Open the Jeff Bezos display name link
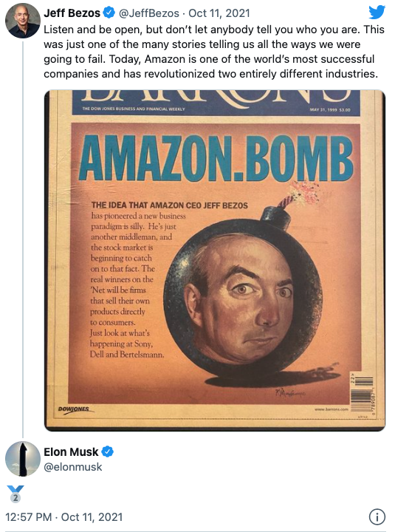This screenshot has height=532, width=395. pyautogui.click(x=72, y=13)
